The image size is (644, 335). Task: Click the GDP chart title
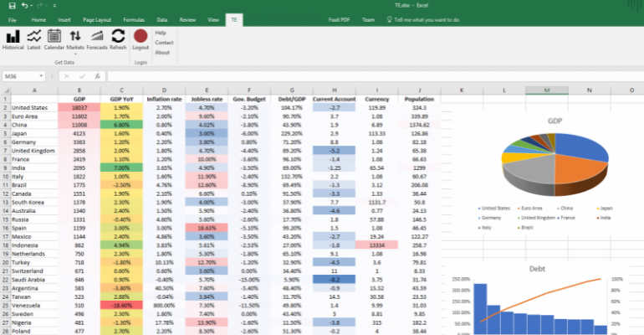coord(555,121)
